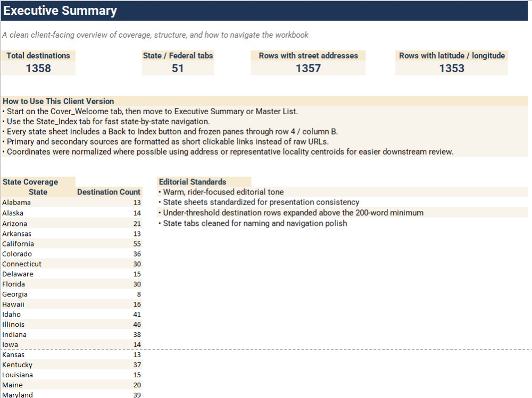Screen dimensions: 532x398
Task: Select Idaho's destination count 41
Action: pyautogui.click(x=109, y=314)
